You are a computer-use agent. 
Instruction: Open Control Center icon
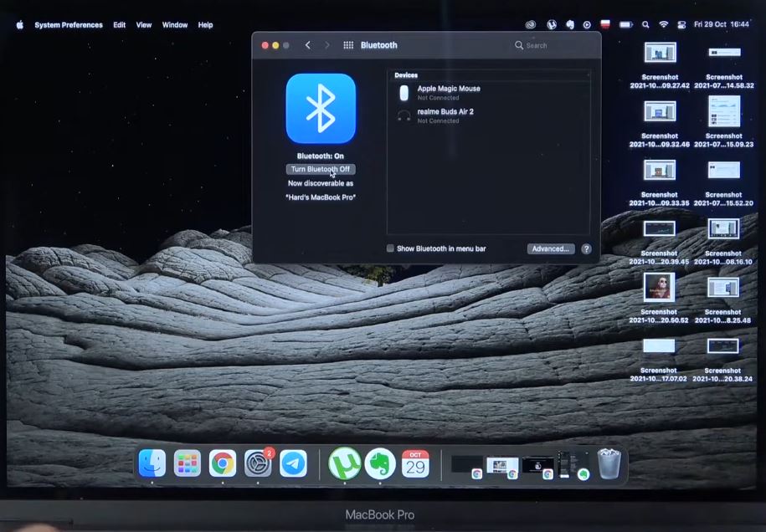[x=681, y=24]
